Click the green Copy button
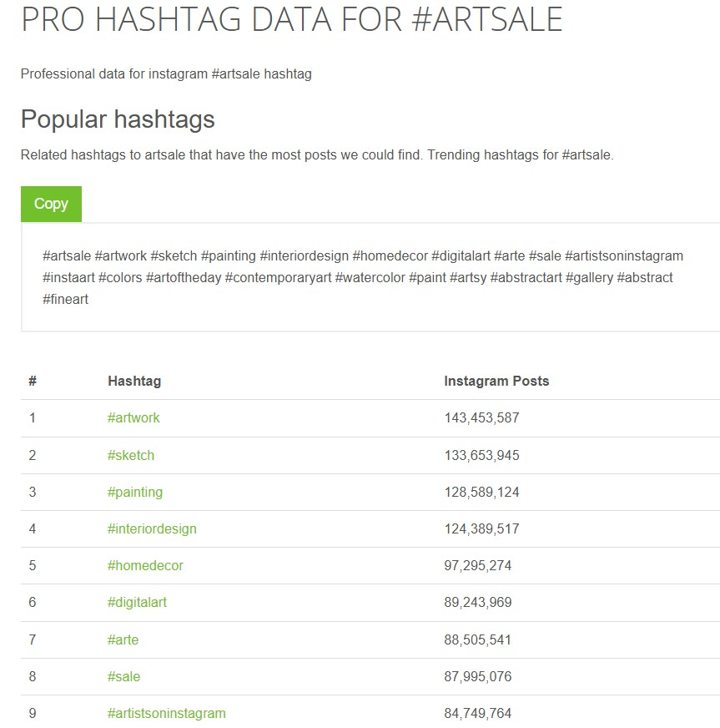720x728 pixels. click(x=51, y=204)
